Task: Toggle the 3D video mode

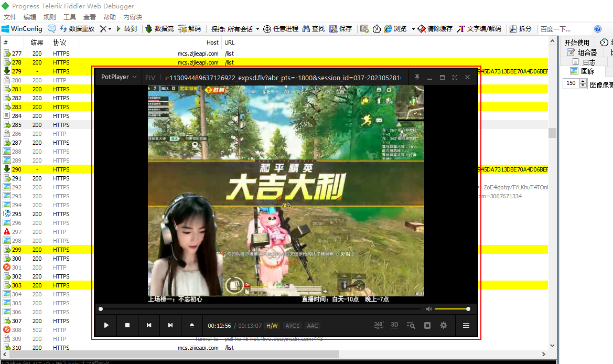Action: coord(394,325)
